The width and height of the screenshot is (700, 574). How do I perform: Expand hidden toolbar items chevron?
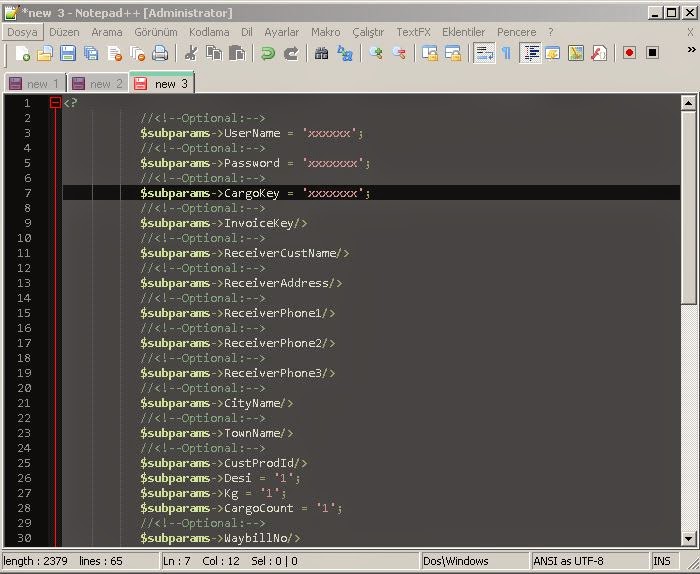692,50
